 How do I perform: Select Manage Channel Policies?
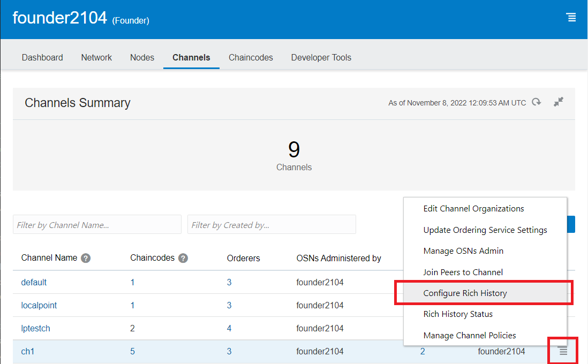coord(469,335)
